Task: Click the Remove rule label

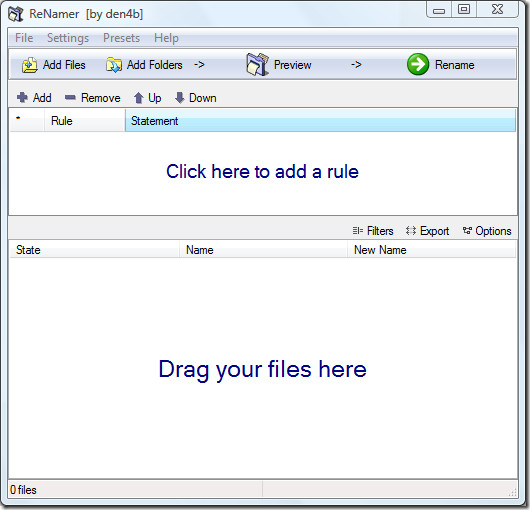Action: click(101, 98)
